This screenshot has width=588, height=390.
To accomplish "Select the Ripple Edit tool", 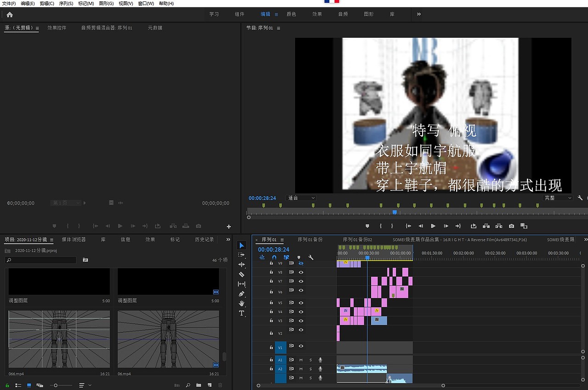I will [242, 264].
